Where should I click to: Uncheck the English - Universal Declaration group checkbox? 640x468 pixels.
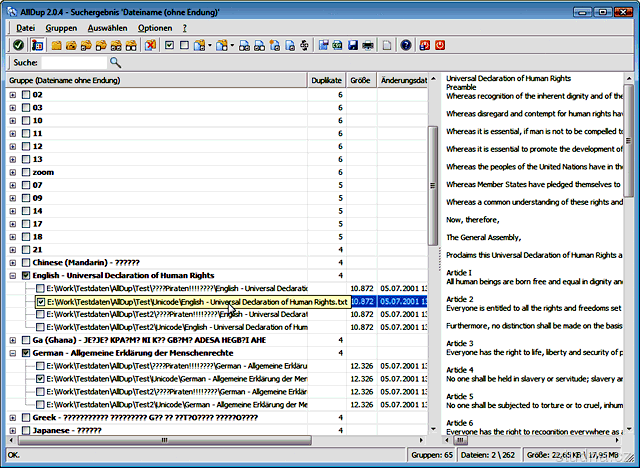tap(25, 275)
